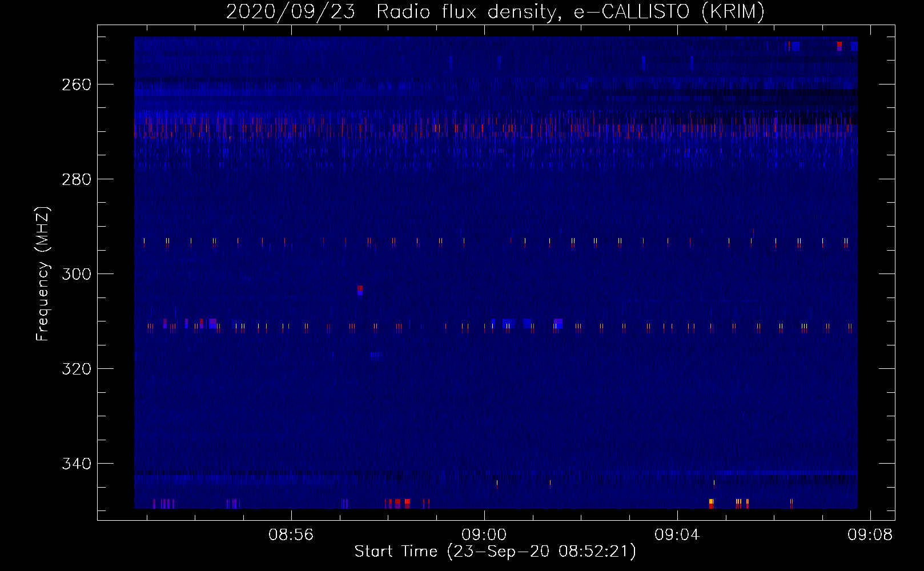
Task: Click the "Start Time (23-Sep-20 08:52:21)" label
Action: coord(495,552)
